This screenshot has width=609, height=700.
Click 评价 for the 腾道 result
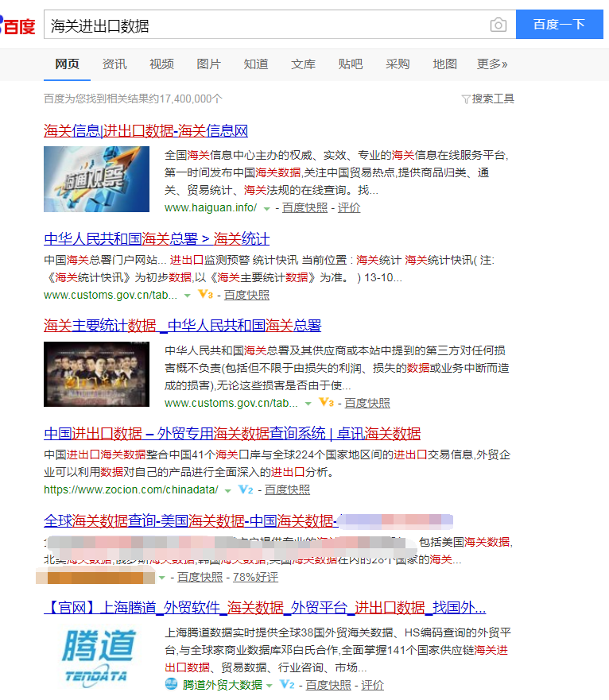click(x=372, y=685)
